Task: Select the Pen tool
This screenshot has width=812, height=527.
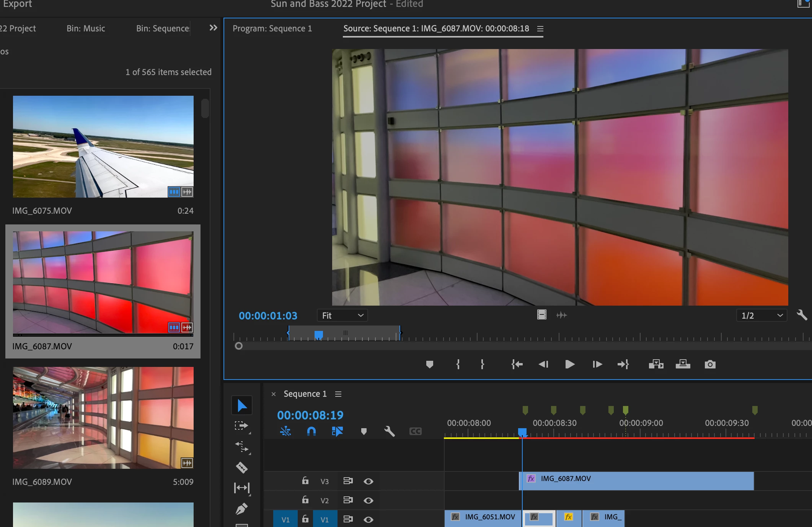Action: click(x=241, y=509)
